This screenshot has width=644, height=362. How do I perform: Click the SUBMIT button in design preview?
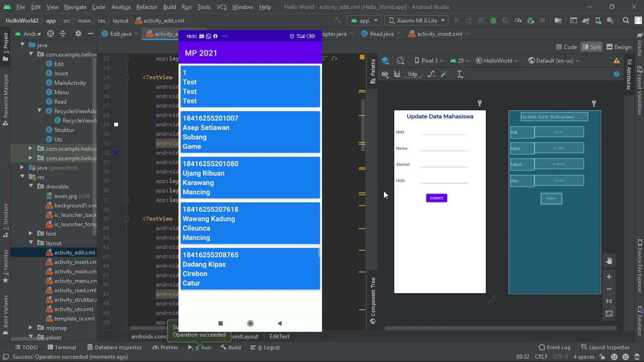437,198
